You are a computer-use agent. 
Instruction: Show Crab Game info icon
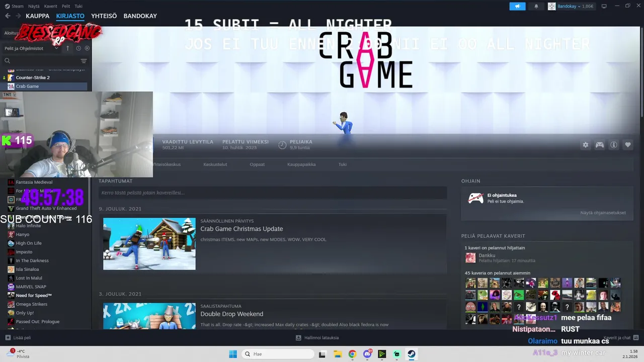614,145
